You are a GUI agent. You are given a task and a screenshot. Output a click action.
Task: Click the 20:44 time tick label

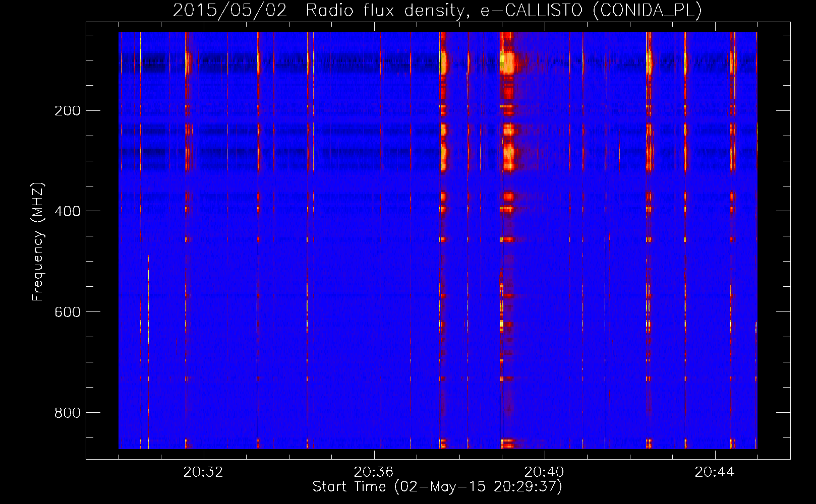click(x=715, y=472)
